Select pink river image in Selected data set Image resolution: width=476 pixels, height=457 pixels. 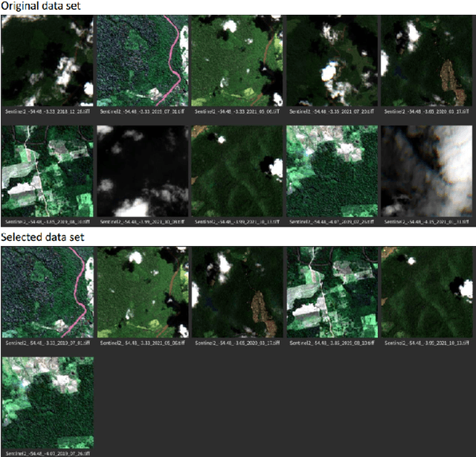[48, 293]
